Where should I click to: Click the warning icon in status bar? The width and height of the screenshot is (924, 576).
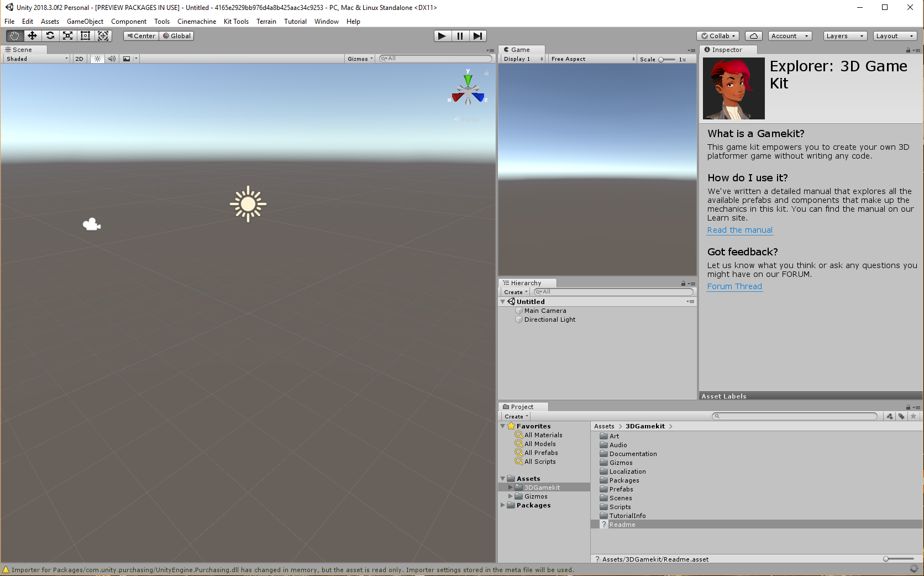tap(6, 570)
